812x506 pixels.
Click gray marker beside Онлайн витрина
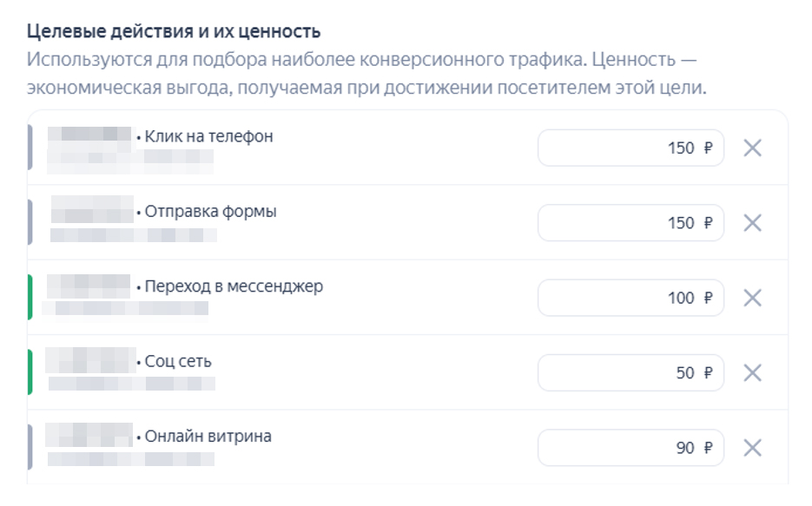click(30, 447)
